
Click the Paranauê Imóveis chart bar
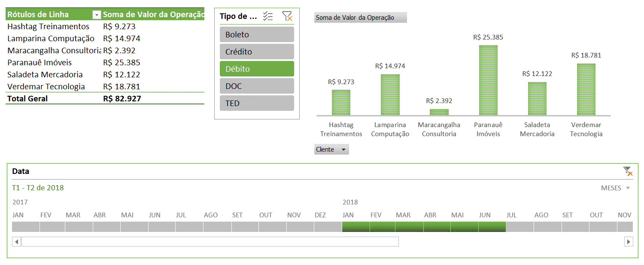(488, 80)
